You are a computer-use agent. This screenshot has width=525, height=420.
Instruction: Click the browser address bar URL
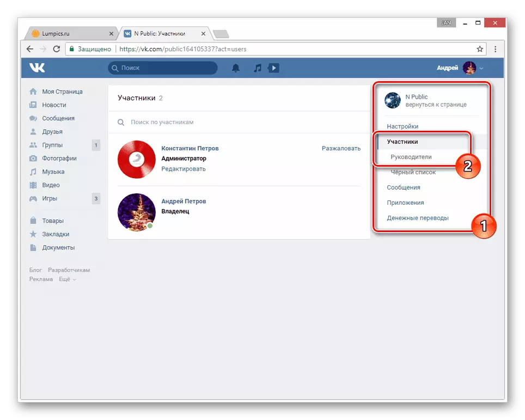[x=183, y=49]
